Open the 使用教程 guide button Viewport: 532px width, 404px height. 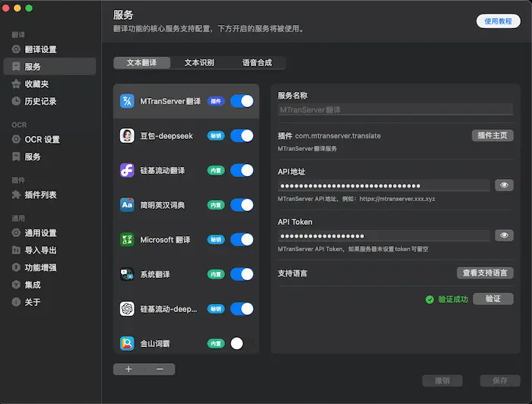tap(498, 21)
